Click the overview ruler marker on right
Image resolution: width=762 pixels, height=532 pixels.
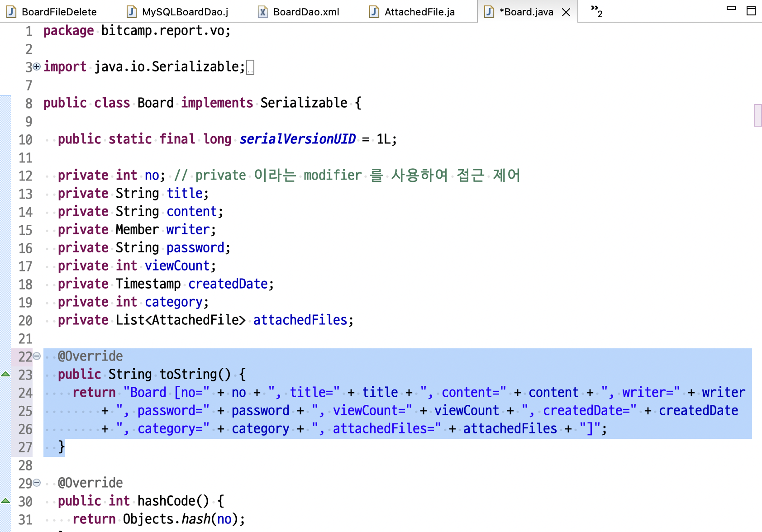pos(758,115)
